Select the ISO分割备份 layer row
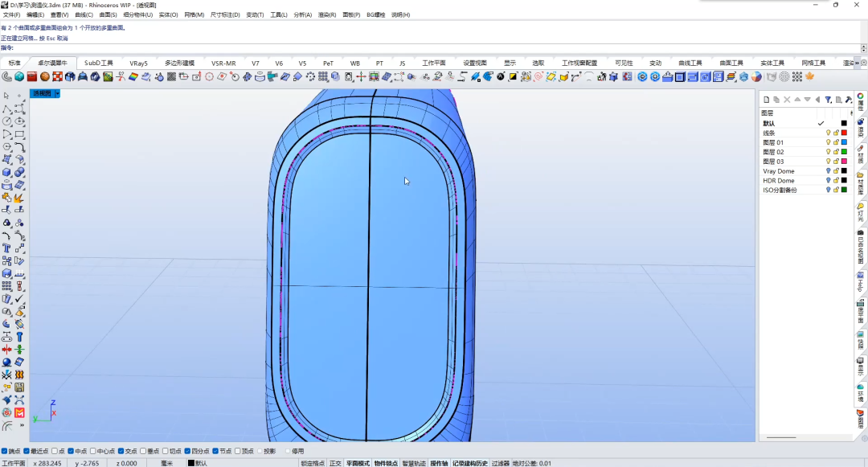Screen dimensions: 868x467 coord(805,190)
